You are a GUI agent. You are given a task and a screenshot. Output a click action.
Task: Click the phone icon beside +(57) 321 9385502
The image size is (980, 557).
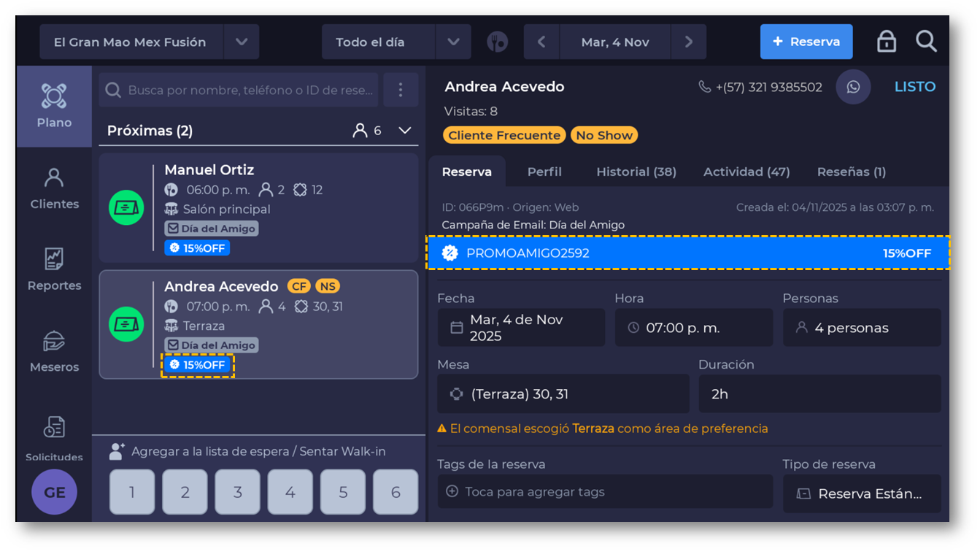(x=705, y=87)
